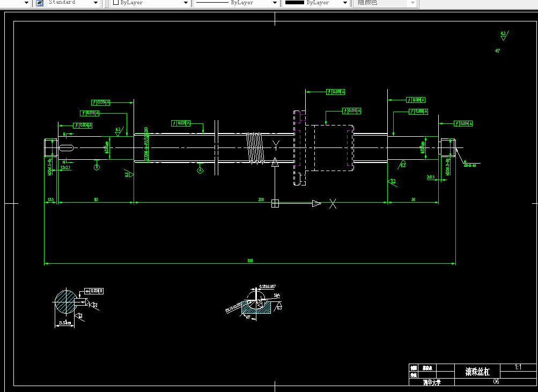538x392 pixels.
Task: Select tolerance frame above the nut flange
Action: [x=336, y=92]
